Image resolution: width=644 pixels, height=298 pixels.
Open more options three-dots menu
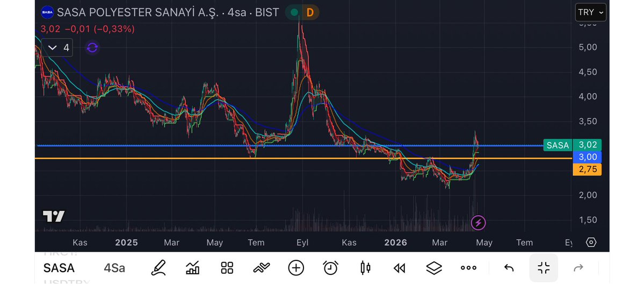[468, 268]
